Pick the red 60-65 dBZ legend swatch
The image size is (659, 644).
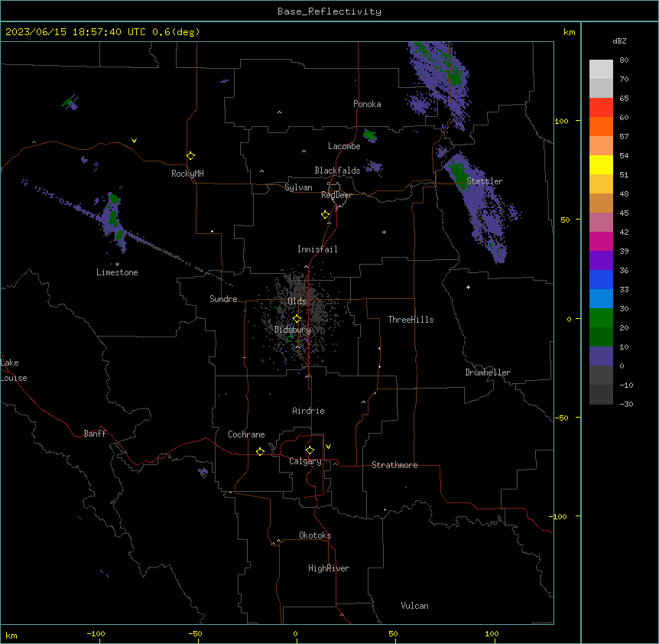[601, 108]
